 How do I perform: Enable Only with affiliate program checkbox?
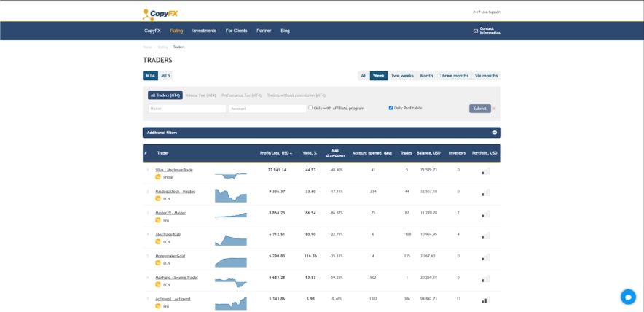point(310,108)
